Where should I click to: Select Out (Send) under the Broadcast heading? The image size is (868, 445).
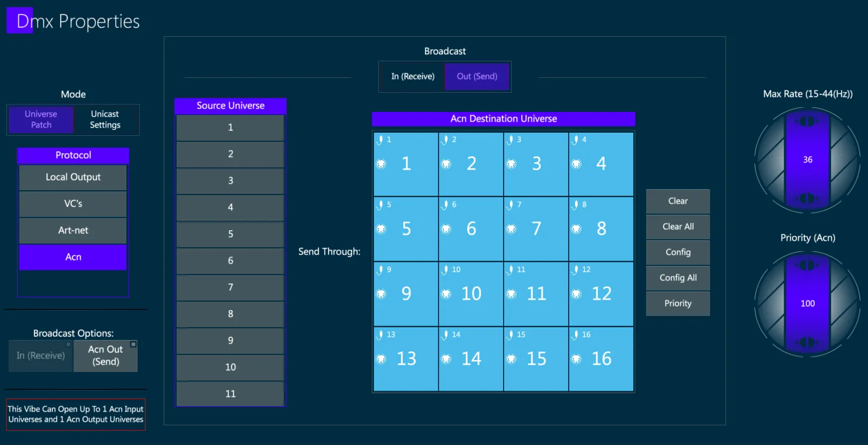[x=477, y=77]
